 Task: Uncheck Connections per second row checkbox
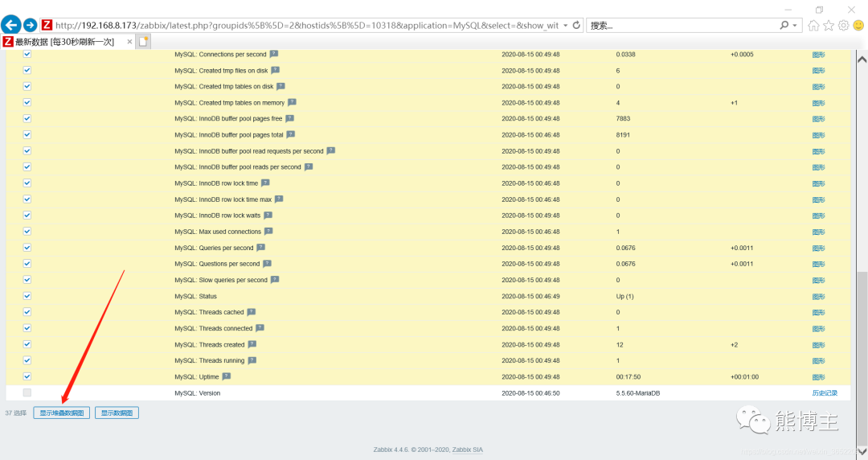pos(27,55)
